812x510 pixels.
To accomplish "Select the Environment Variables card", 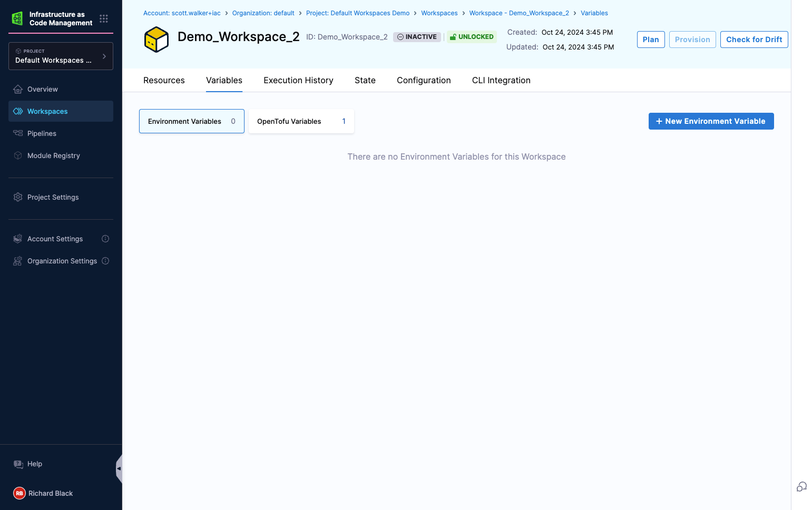I will 192,121.
